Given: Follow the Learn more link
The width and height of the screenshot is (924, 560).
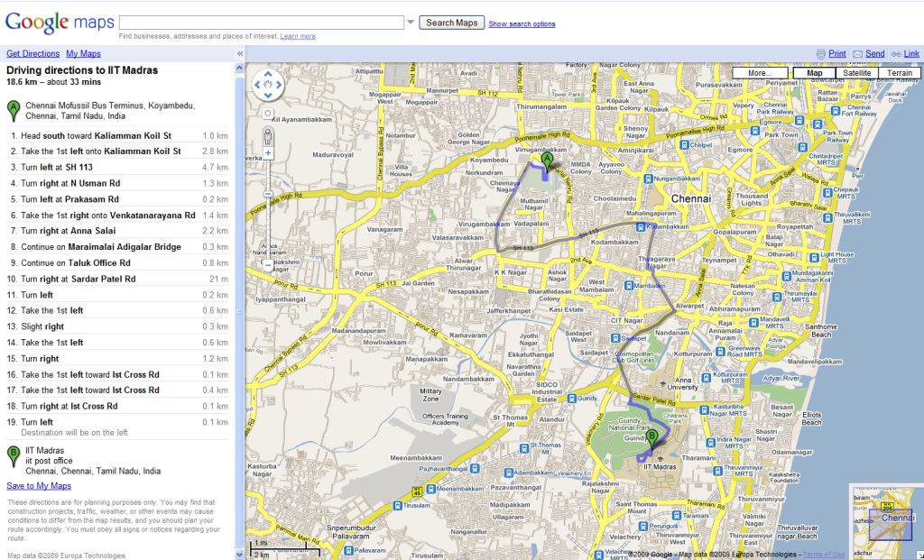Looking at the screenshot, I should (x=298, y=36).
